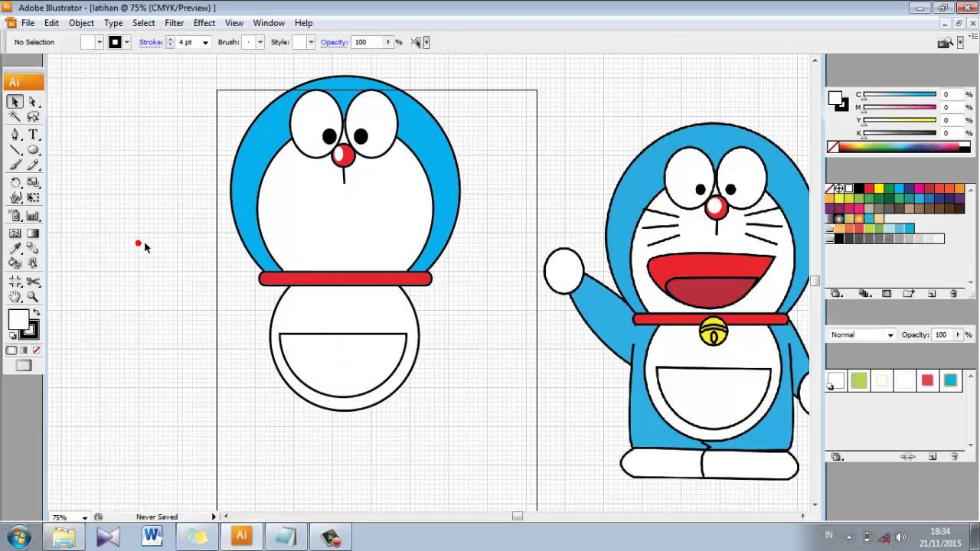
Task: Open the fill color dropdown in control bar
Action: point(100,42)
